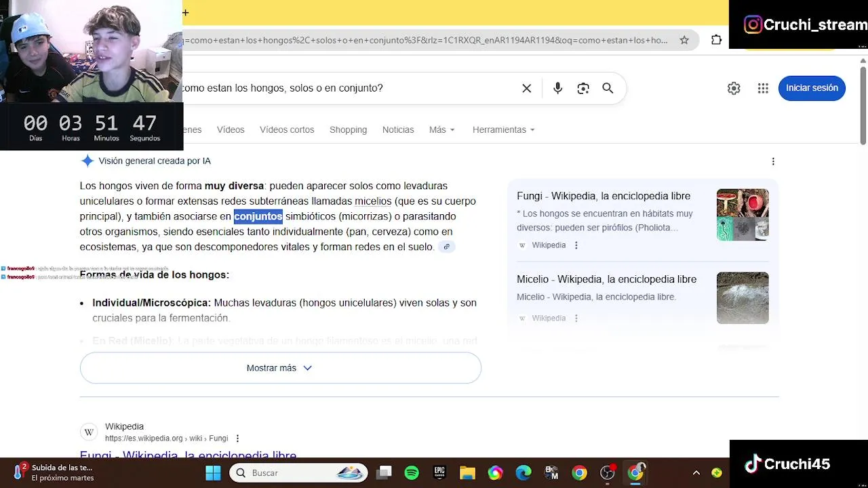The image size is (868, 488).
Task: Open the browser extensions puzzle icon
Action: click(716, 40)
